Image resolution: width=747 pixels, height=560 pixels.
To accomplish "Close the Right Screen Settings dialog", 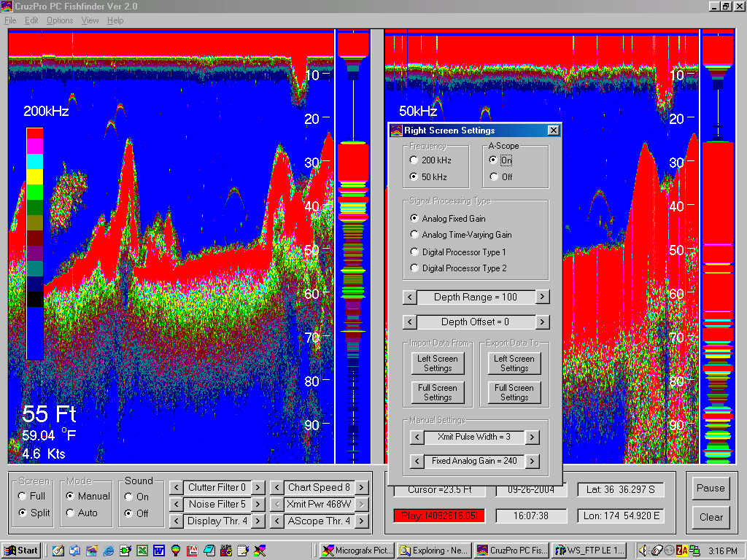I will pos(553,131).
